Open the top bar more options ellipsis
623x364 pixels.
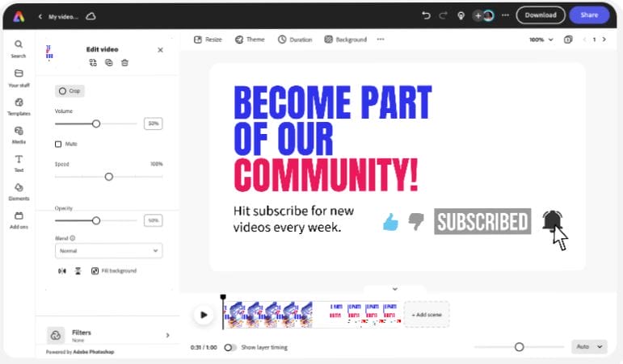click(505, 15)
